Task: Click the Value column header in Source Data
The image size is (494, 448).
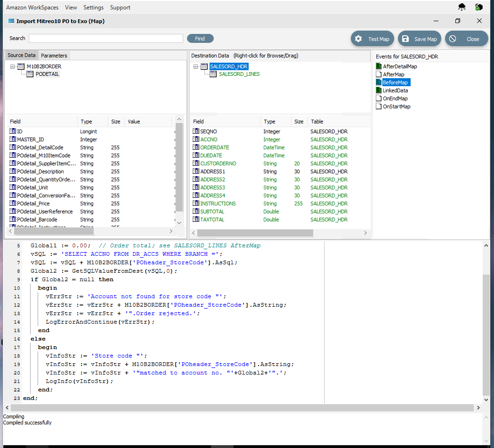Action: [x=148, y=122]
